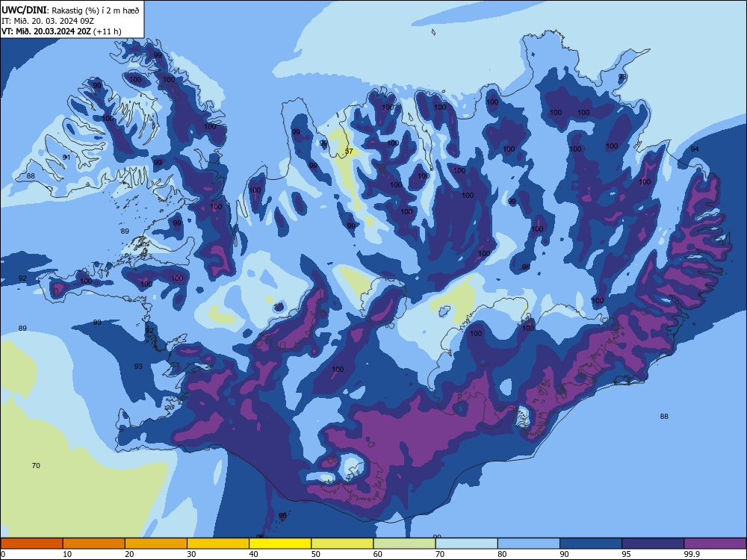Click the legend tick label "80"
The height and width of the screenshot is (560, 747).
coord(502,554)
